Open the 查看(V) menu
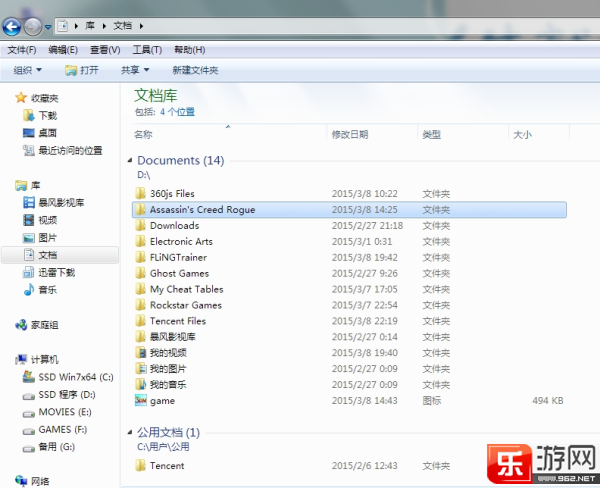The width and height of the screenshot is (600, 488). pyautogui.click(x=105, y=50)
